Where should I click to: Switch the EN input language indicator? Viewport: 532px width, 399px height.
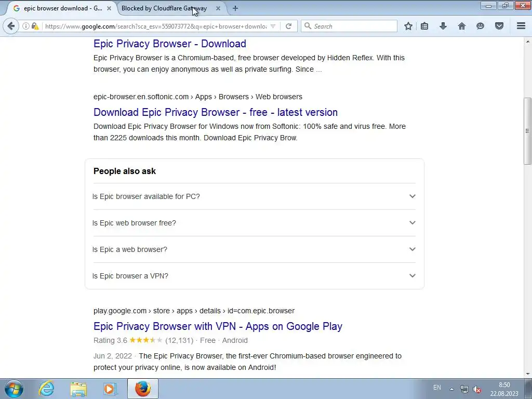click(437, 388)
